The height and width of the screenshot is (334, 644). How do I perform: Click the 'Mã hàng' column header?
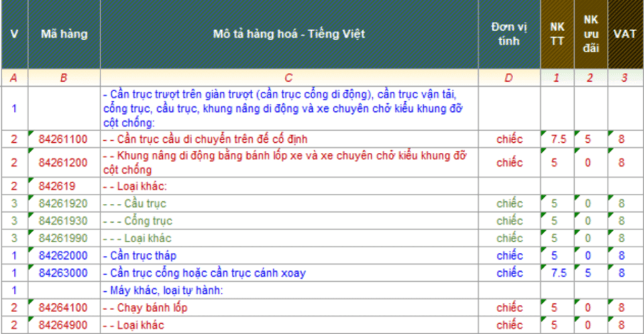(64, 35)
